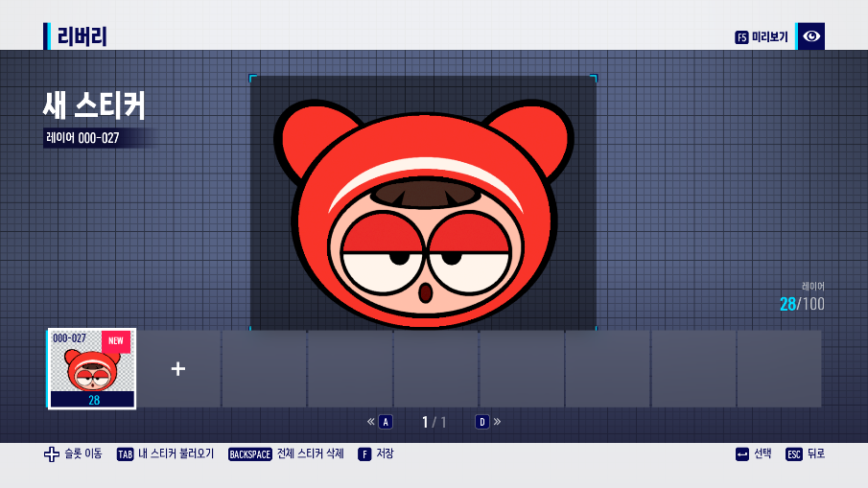
Task: Click the sticker preview canvas
Action: click(x=424, y=203)
